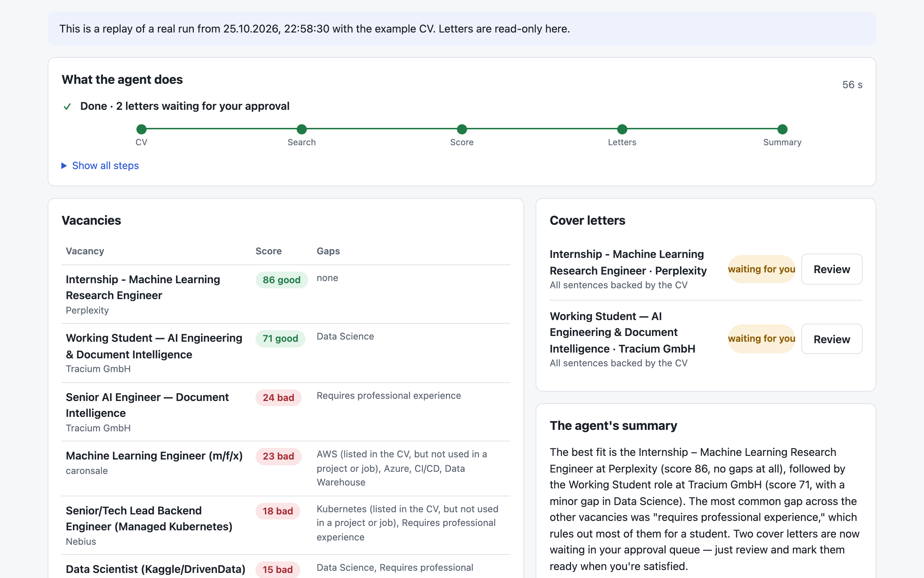Click the Score column header
This screenshot has width=924, height=578.
pos(269,251)
